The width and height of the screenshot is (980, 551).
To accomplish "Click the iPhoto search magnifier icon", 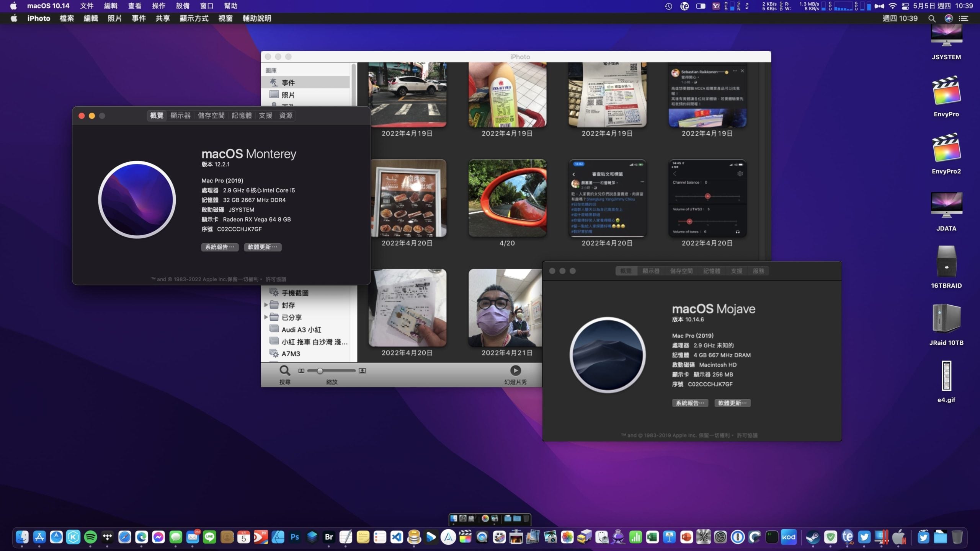I will tap(284, 370).
